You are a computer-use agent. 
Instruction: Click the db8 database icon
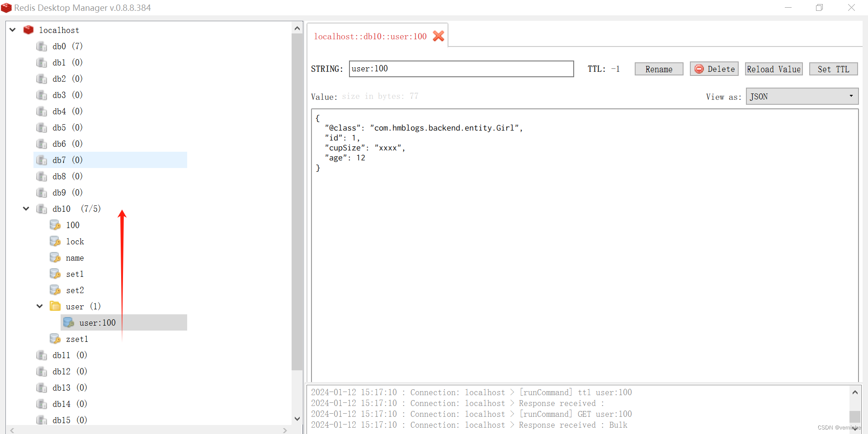click(42, 176)
